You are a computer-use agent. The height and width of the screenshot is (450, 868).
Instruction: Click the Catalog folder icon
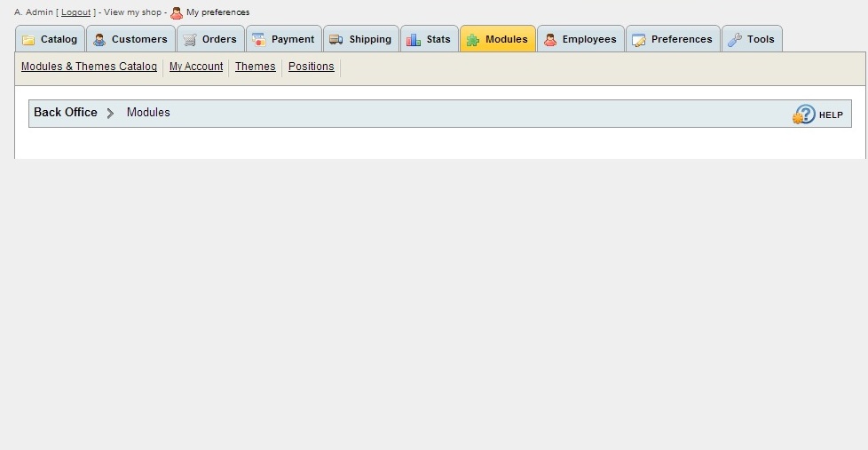[x=28, y=40]
